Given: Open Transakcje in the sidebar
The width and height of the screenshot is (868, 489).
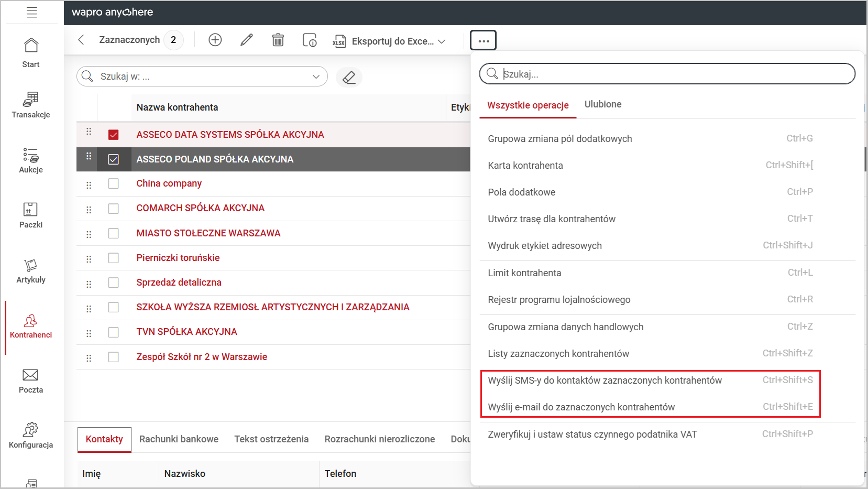Looking at the screenshot, I should coord(31,105).
